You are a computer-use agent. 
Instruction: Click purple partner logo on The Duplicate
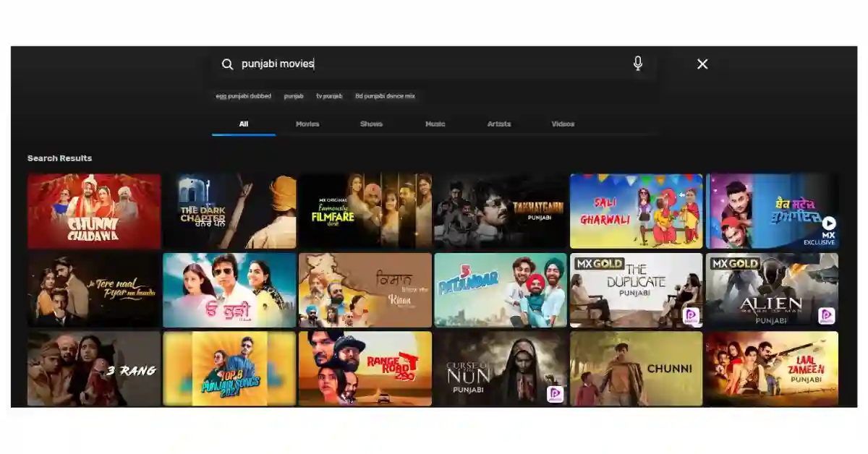691,316
